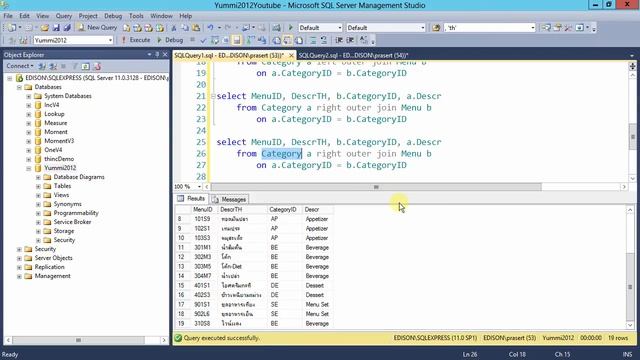Refresh Object Explorer with refresh icon
640x360 pixels.
pyautogui.click(x=85, y=66)
